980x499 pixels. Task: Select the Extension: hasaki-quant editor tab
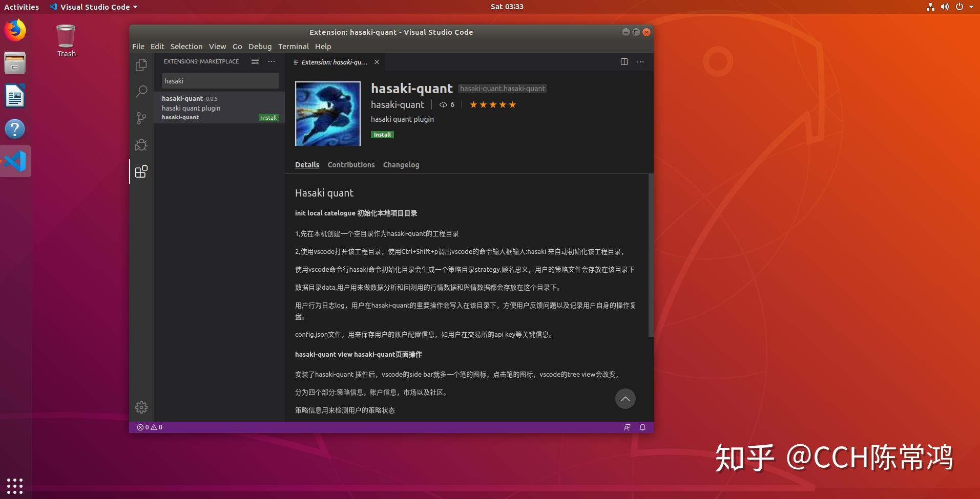(x=334, y=62)
